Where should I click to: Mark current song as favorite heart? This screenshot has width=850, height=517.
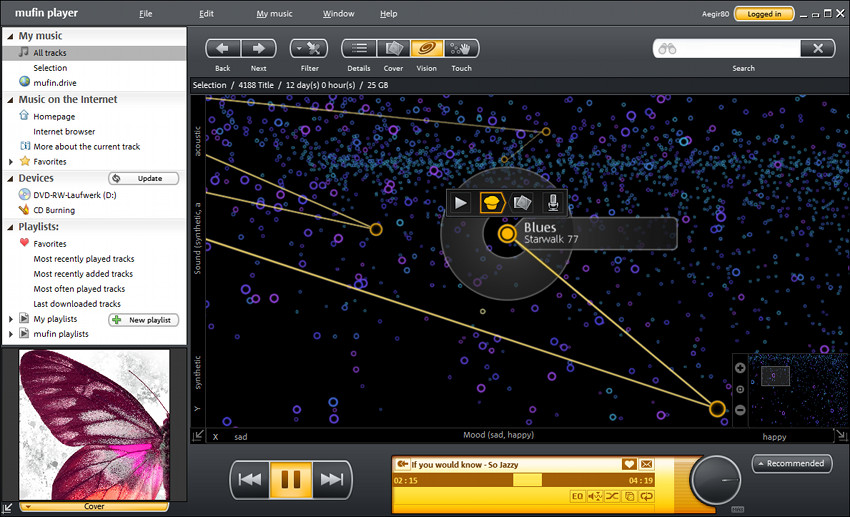(629, 464)
